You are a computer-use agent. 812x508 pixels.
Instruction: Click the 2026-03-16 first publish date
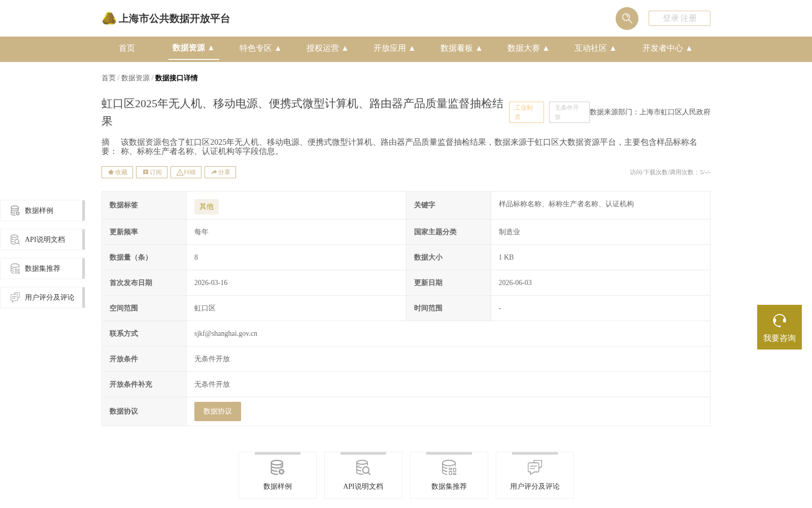pyautogui.click(x=211, y=283)
